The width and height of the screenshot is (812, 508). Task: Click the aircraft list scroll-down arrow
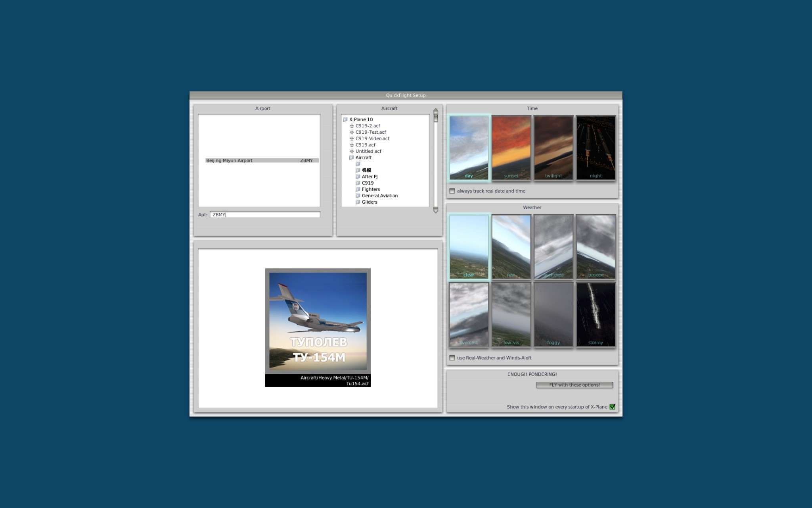[x=436, y=210]
